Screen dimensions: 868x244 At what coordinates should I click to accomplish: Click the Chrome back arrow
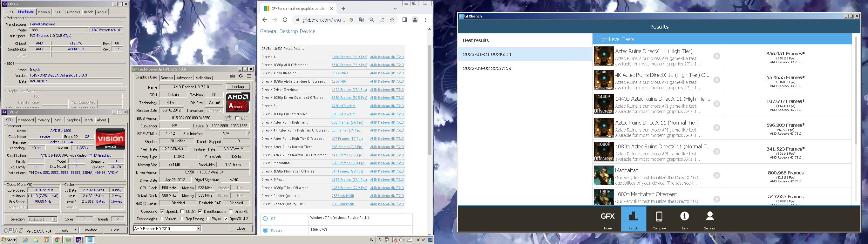point(265,20)
